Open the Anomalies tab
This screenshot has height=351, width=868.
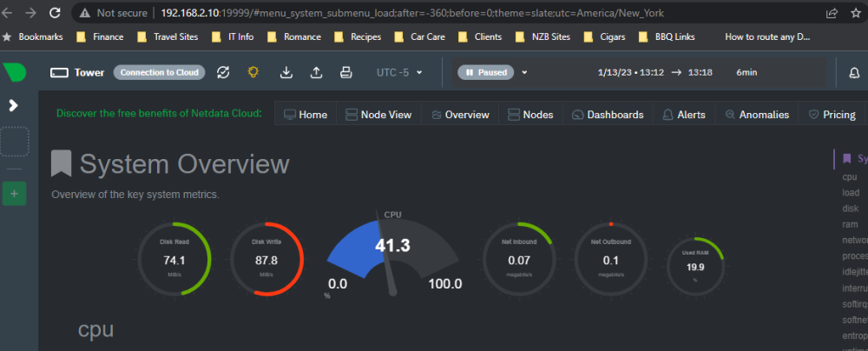pyautogui.click(x=757, y=115)
